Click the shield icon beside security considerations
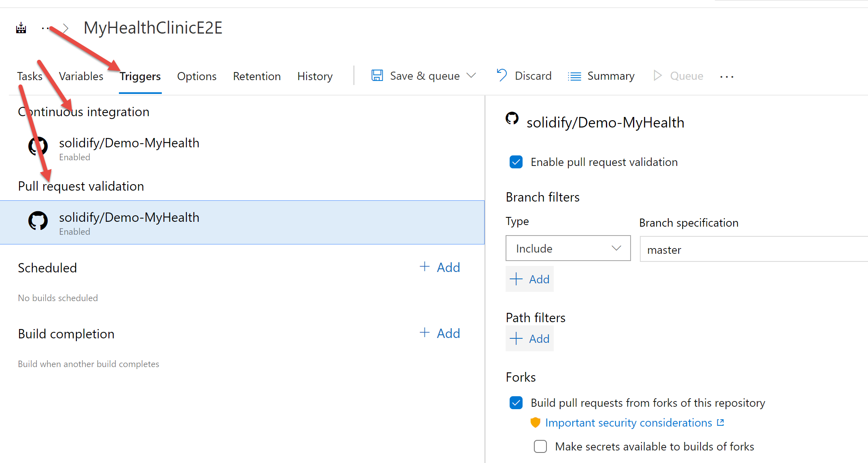This screenshot has height=463, width=868. pyautogui.click(x=535, y=422)
